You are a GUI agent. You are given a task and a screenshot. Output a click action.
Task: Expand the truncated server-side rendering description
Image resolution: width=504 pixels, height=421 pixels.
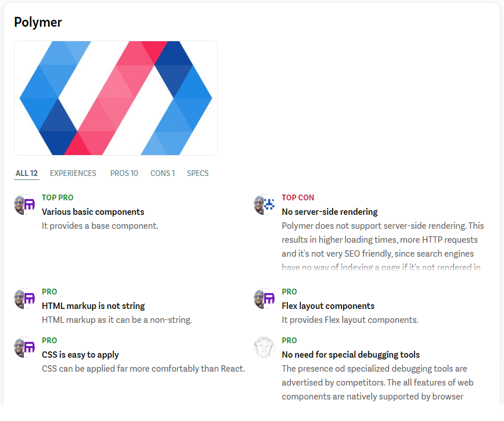383,267
